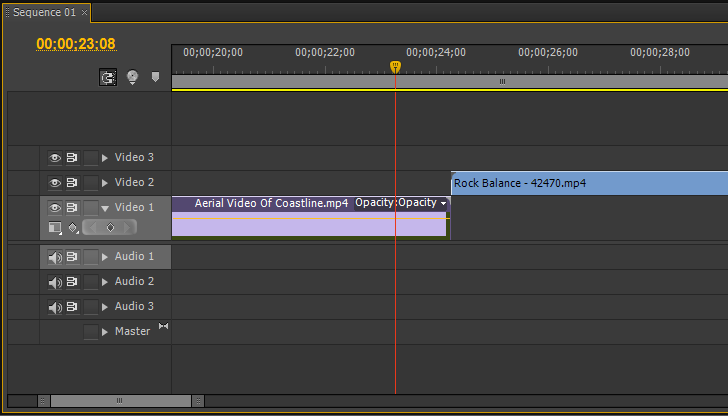Toggle track lock box for Master

point(91,332)
